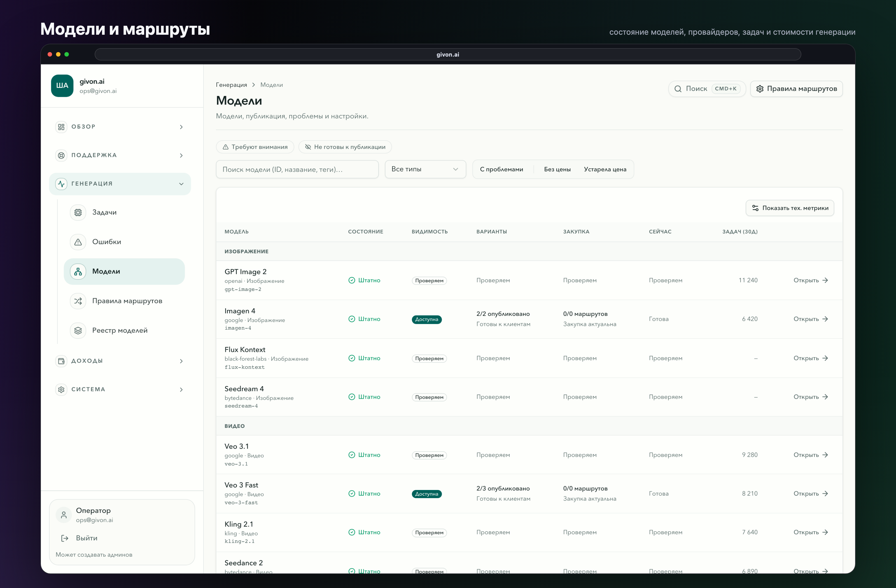Expand the Обзор section chevron
Screen dimensions: 896x588
point(181,127)
